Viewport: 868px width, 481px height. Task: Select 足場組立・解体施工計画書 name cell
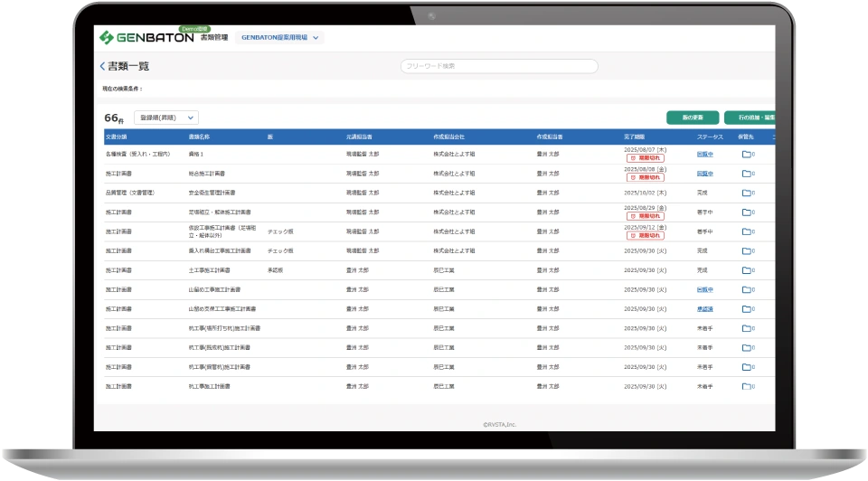coord(220,212)
